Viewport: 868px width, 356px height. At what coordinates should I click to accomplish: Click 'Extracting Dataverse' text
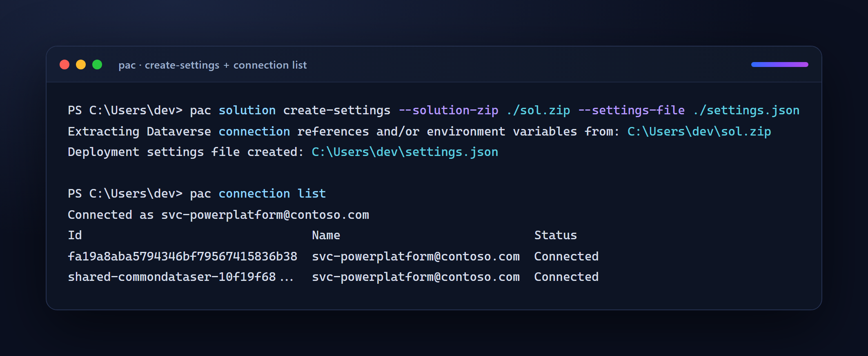coord(139,131)
